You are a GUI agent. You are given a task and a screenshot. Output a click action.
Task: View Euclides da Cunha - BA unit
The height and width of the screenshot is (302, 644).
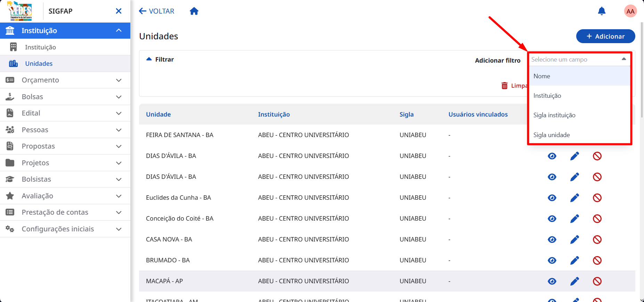pyautogui.click(x=552, y=198)
